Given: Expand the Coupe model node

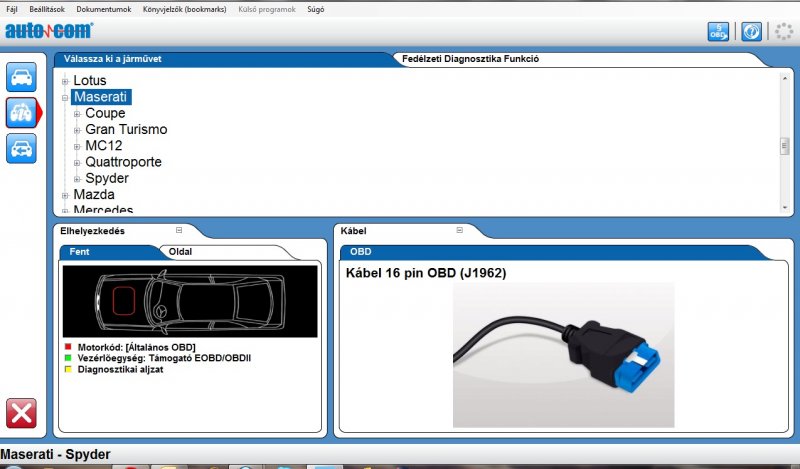Looking at the screenshot, I should coord(77,114).
